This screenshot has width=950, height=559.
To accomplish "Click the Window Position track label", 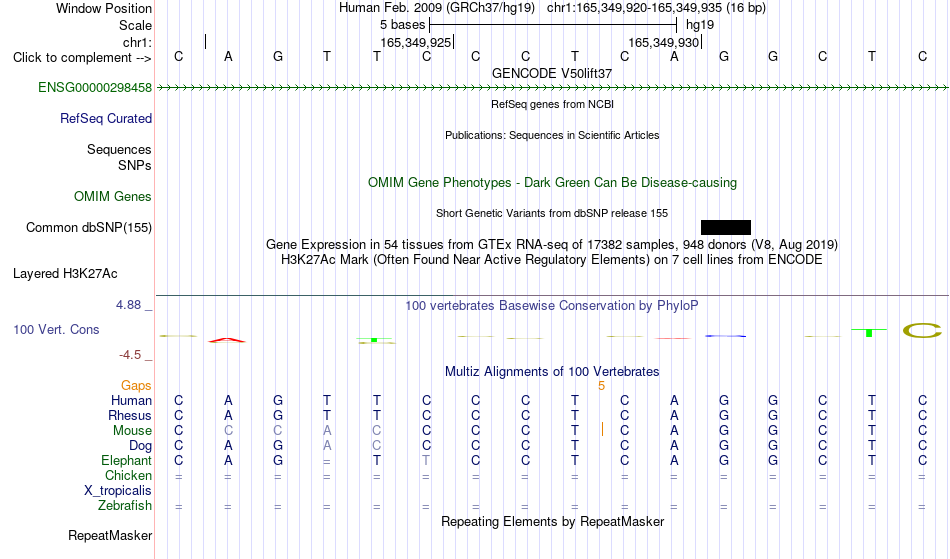I will tap(104, 8).
